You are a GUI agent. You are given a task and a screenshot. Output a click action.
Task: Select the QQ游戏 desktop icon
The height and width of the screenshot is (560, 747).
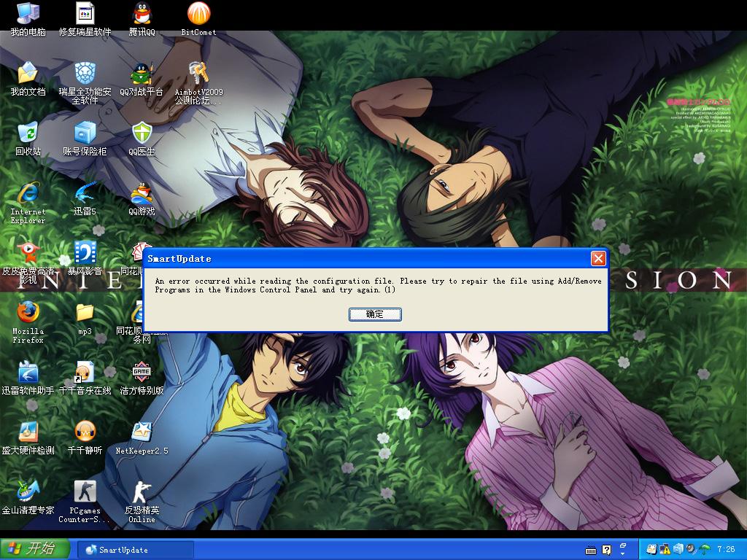[x=142, y=199]
